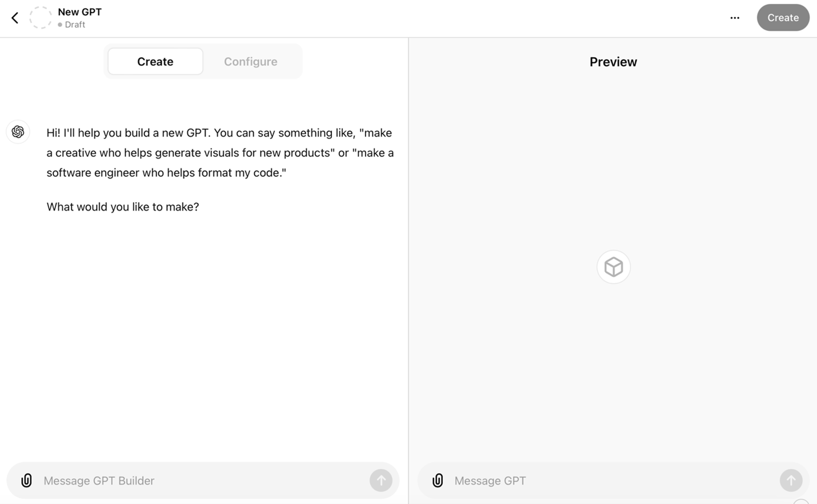Click the circular avatar frame beside the back arrow
The width and height of the screenshot is (817, 504).
pos(40,17)
